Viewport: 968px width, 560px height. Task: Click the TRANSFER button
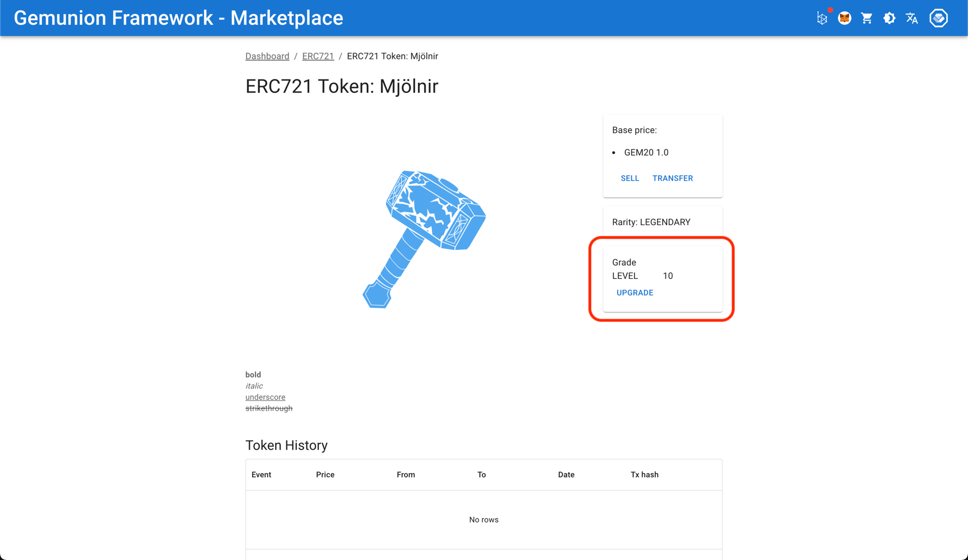point(673,178)
